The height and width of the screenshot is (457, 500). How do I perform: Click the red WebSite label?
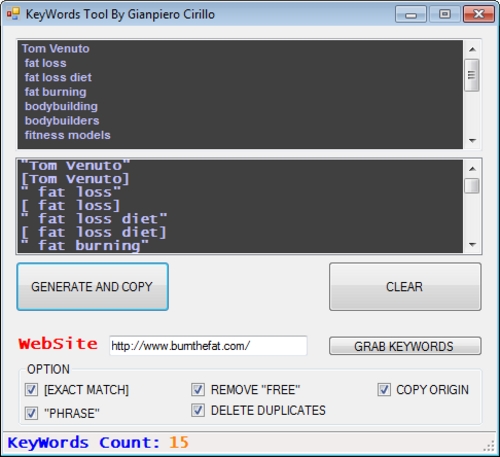pyautogui.click(x=58, y=343)
